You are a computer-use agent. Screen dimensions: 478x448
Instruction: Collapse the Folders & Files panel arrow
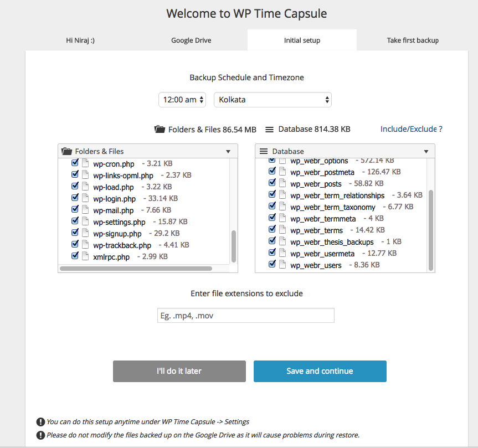coord(228,152)
